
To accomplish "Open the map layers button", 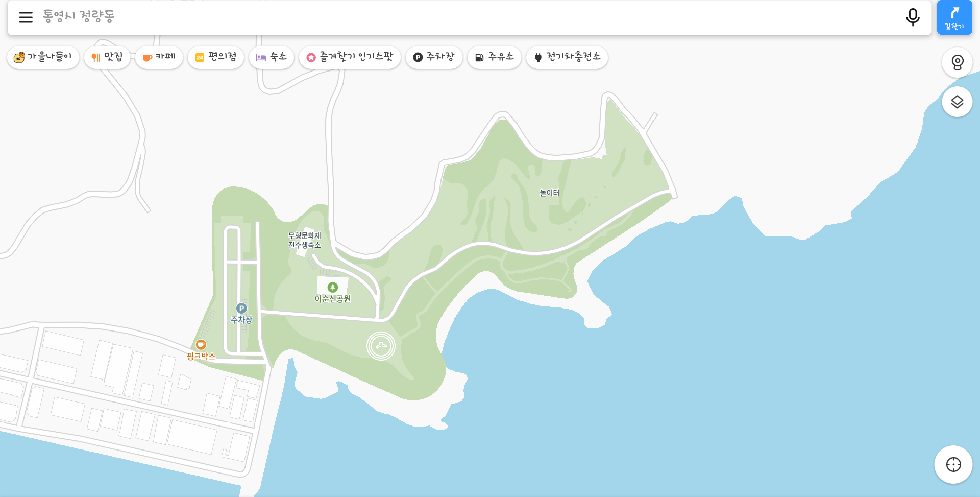I will (x=957, y=102).
